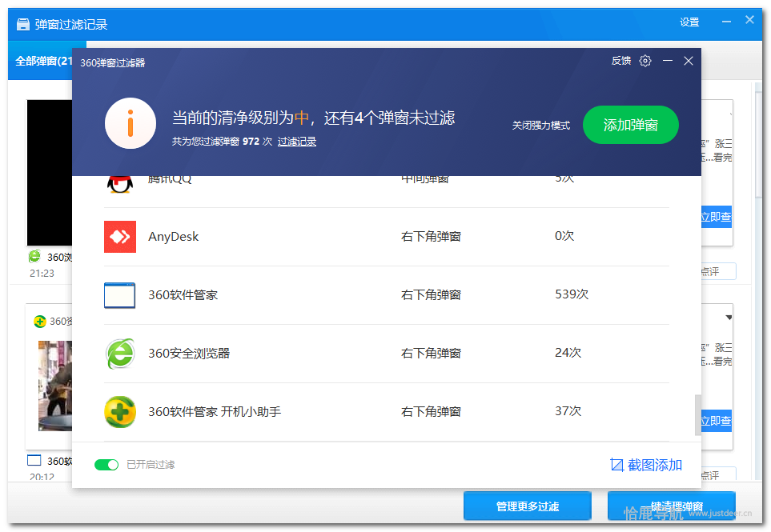Switch to the 全部弹窗 tab
This screenshot has width=771, height=532.
[43, 61]
